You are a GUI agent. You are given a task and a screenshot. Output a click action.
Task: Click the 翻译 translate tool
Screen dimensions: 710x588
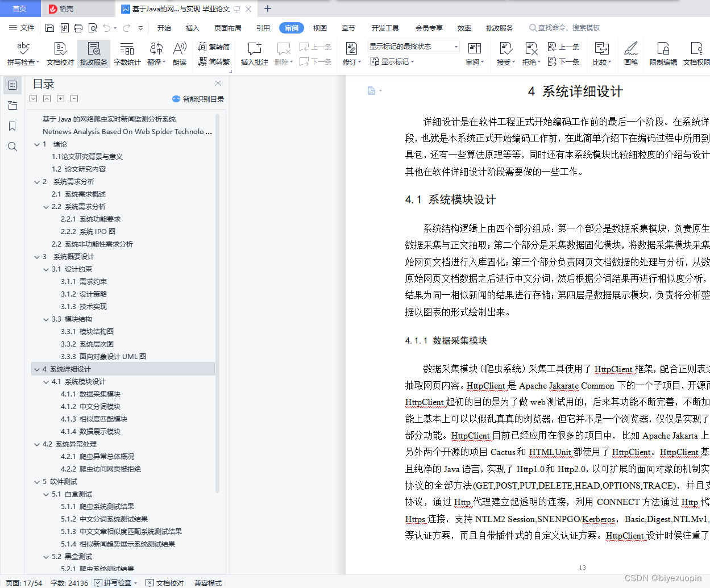156,54
